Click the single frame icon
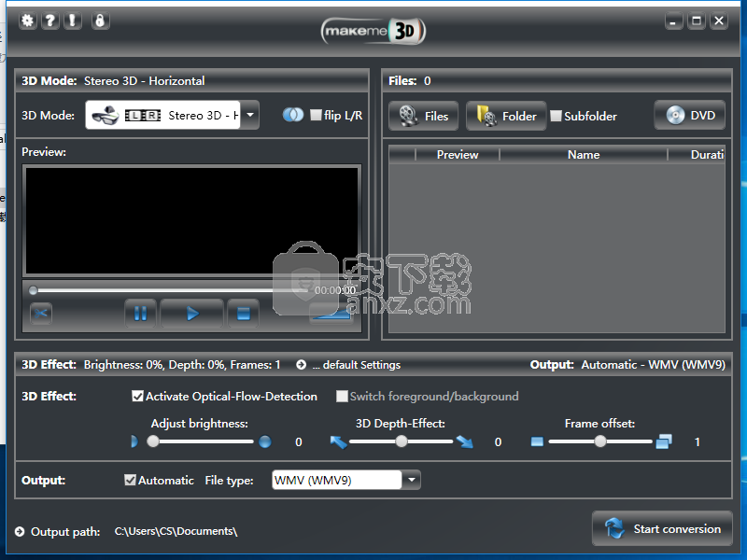Image resolution: width=747 pixels, height=560 pixels. point(537,441)
